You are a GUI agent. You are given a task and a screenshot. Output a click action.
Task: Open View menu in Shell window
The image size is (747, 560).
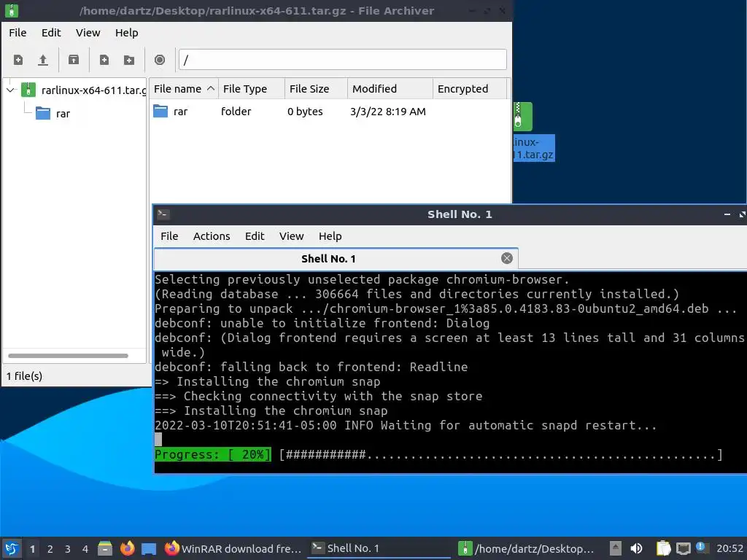[x=292, y=236]
